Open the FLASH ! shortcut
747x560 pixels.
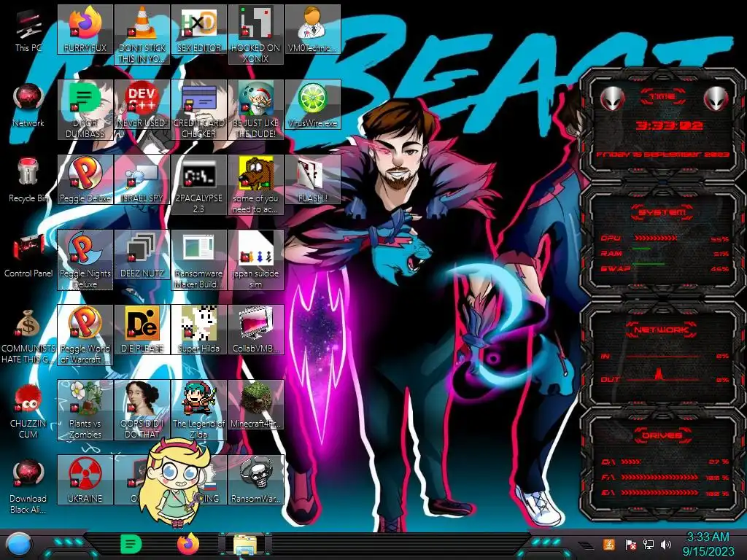[313, 179]
